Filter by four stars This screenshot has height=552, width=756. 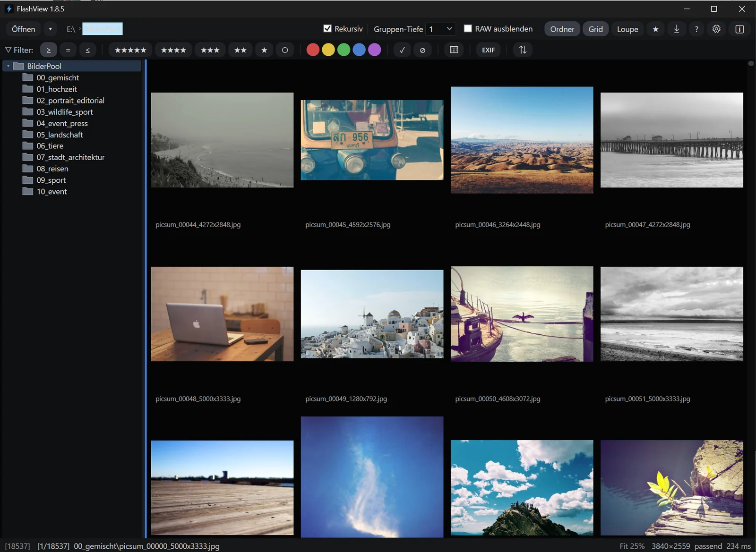[173, 50]
